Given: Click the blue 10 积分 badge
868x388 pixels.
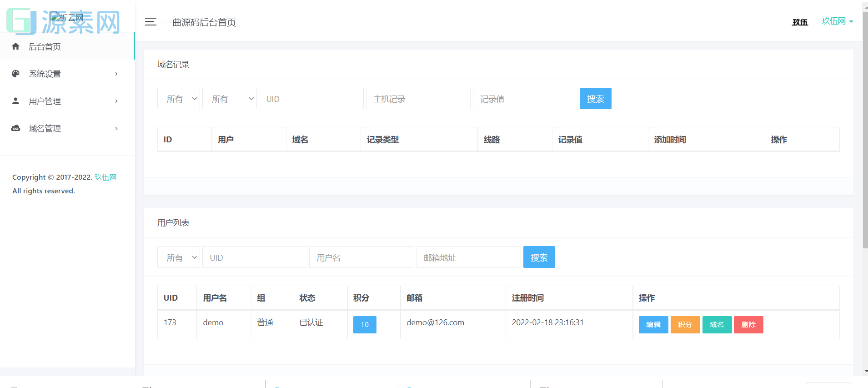Looking at the screenshot, I should coord(365,325).
